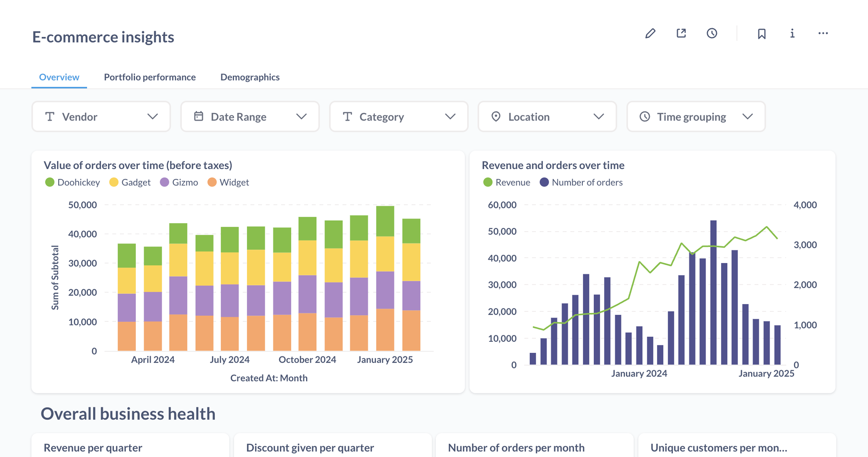
Task: Click the pencil edit dashboard icon
Action: tap(650, 33)
